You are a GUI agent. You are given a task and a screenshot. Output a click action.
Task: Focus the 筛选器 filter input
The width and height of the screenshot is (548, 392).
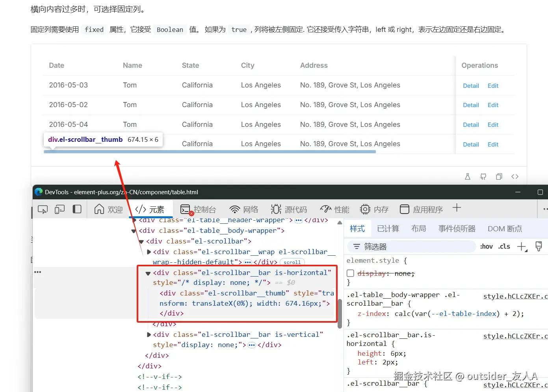(x=412, y=247)
